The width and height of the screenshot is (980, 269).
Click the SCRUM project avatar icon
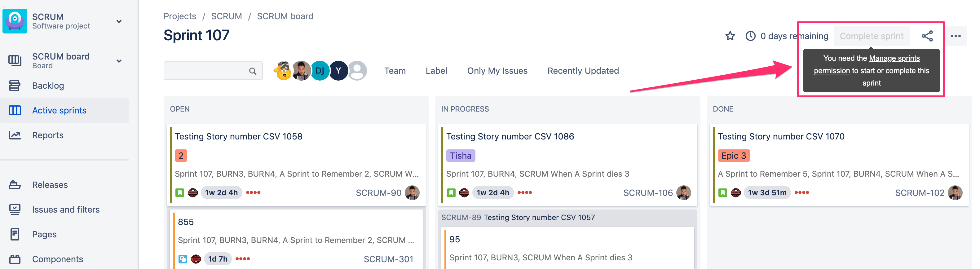tap(15, 21)
